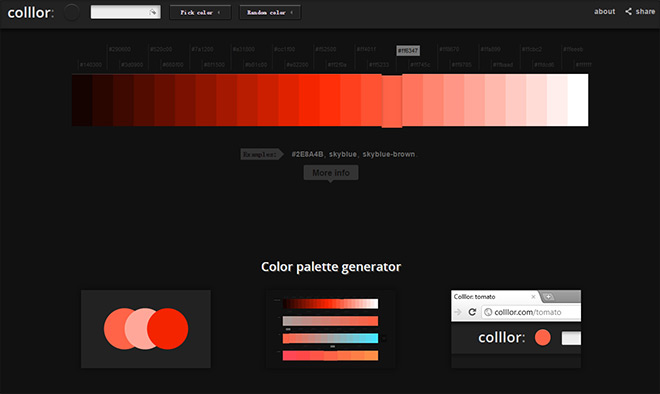Click the share text link
This screenshot has height=394, width=660.
(645, 11)
